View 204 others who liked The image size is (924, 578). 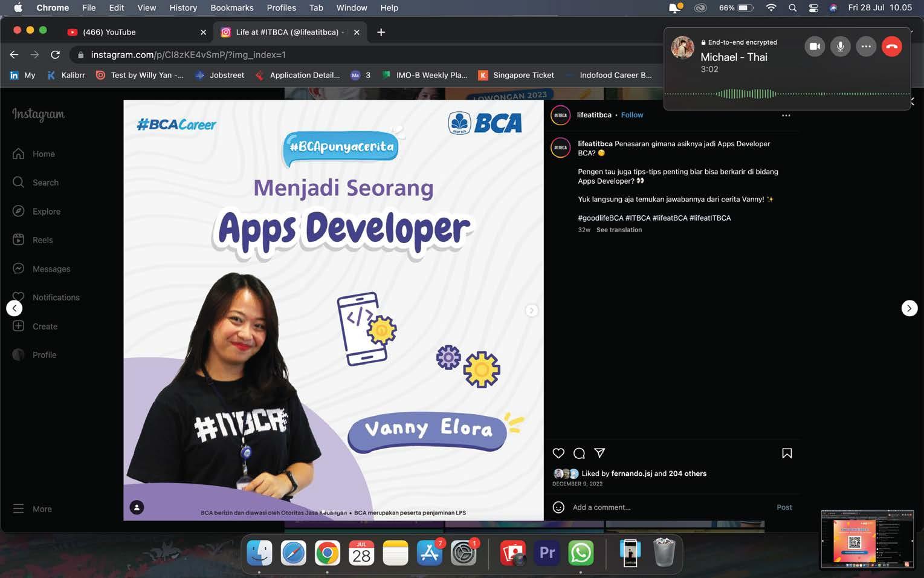coord(688,473)
